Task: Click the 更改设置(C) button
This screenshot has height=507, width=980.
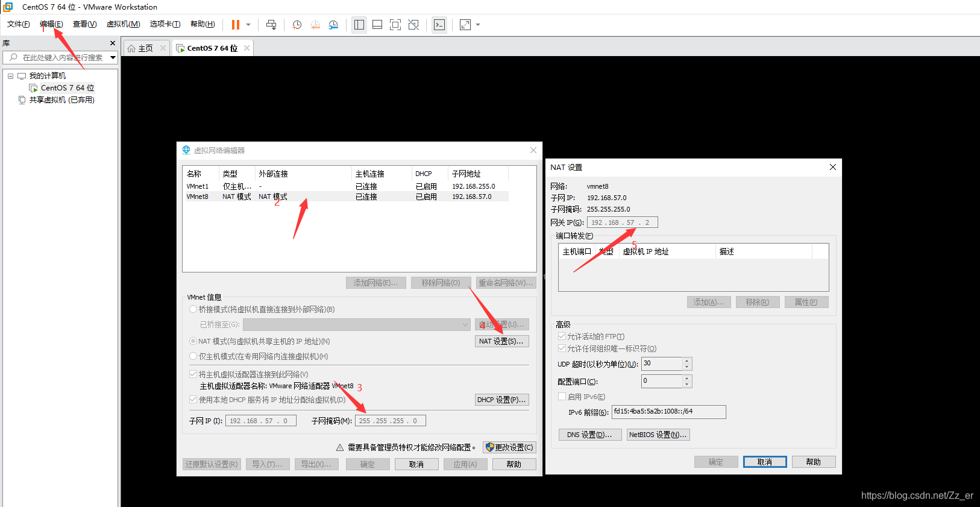Action: point(509,447)
